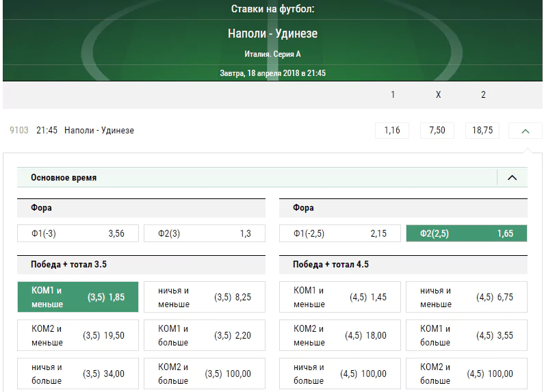Click the Италия. Серия А league label

tap(273, 54)
